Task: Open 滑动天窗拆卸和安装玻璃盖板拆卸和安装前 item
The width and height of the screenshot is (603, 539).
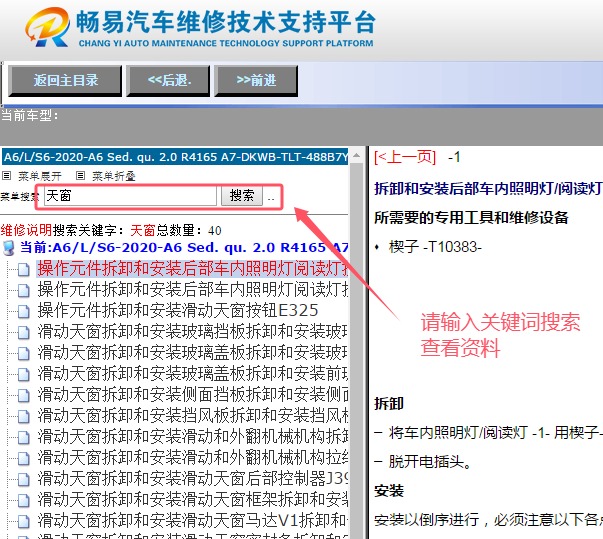Action: point(193,374)
